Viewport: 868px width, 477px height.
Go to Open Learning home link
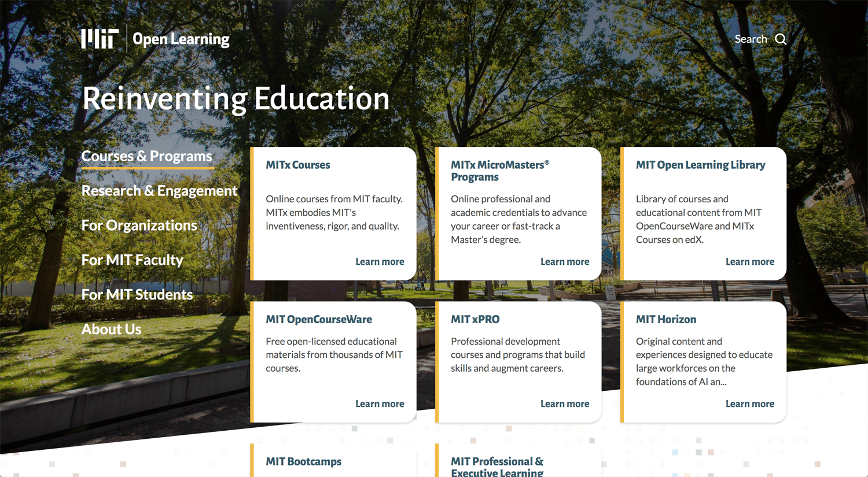tap(181, 39)
